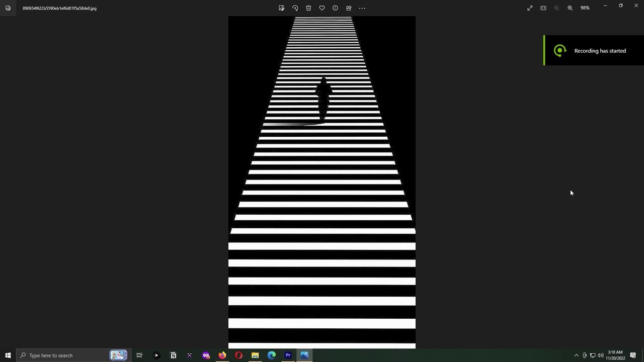Open the purple mask taskbar app
The image size is (644, 362).
206,355
